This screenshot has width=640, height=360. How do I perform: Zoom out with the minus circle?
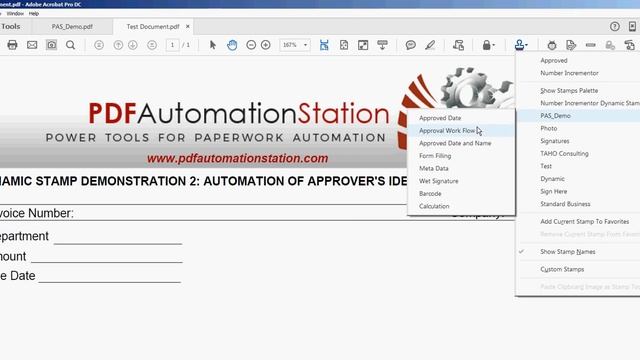point(251,45)
